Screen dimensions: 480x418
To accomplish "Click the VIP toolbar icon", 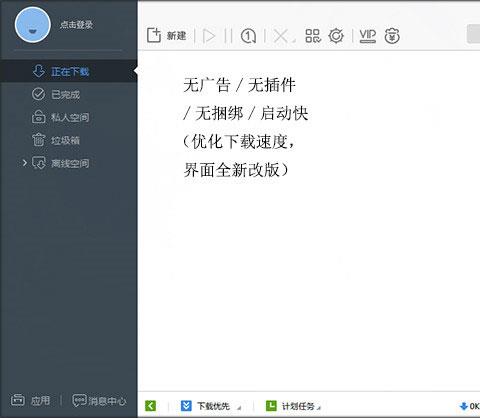I will point(368,36).
